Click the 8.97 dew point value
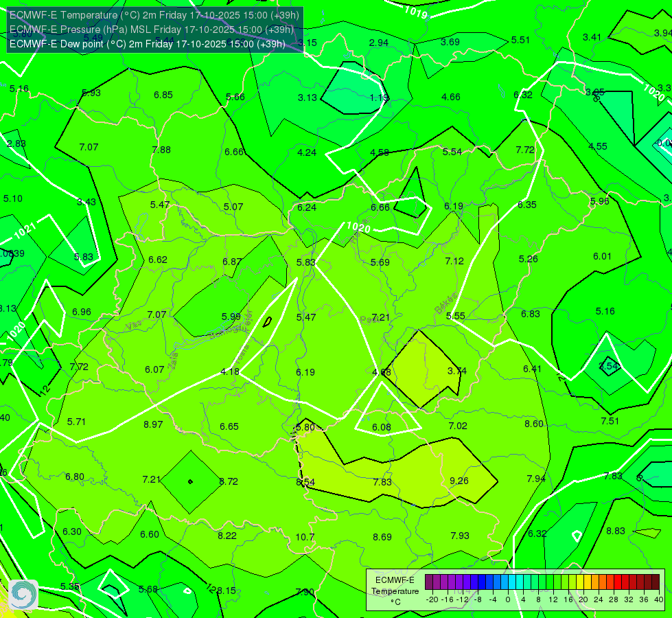672x618 pixels. point(153,424)
